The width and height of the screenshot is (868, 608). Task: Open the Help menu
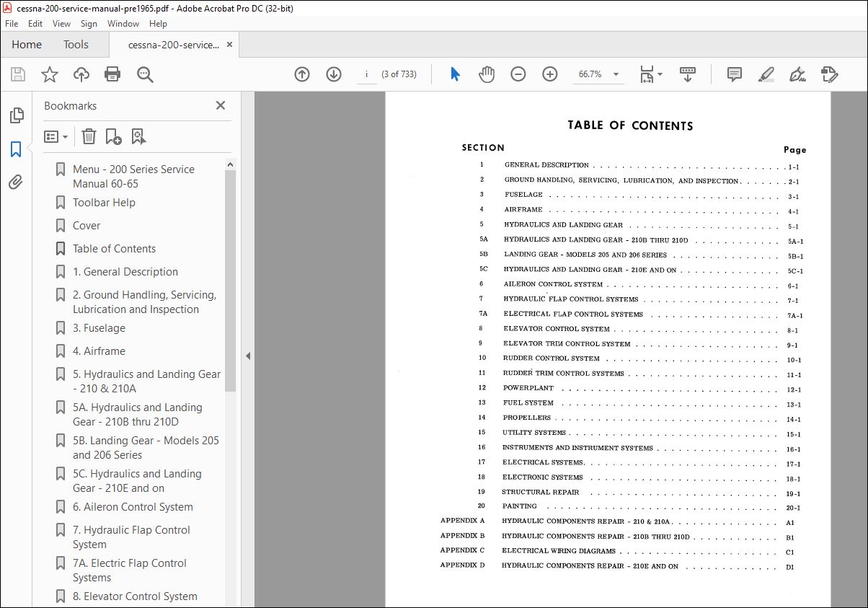pos(158,24)
